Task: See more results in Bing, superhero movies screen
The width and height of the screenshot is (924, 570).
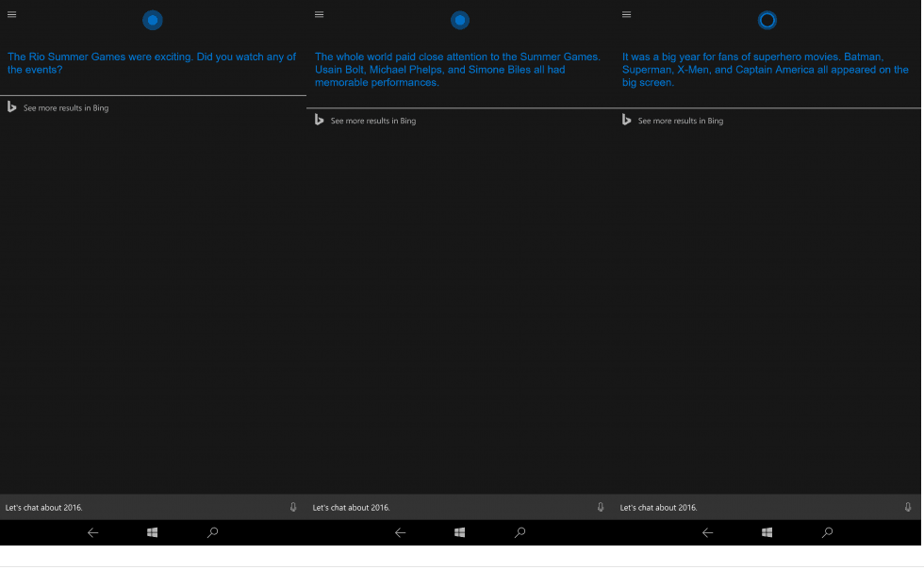Action: point(681,121)
